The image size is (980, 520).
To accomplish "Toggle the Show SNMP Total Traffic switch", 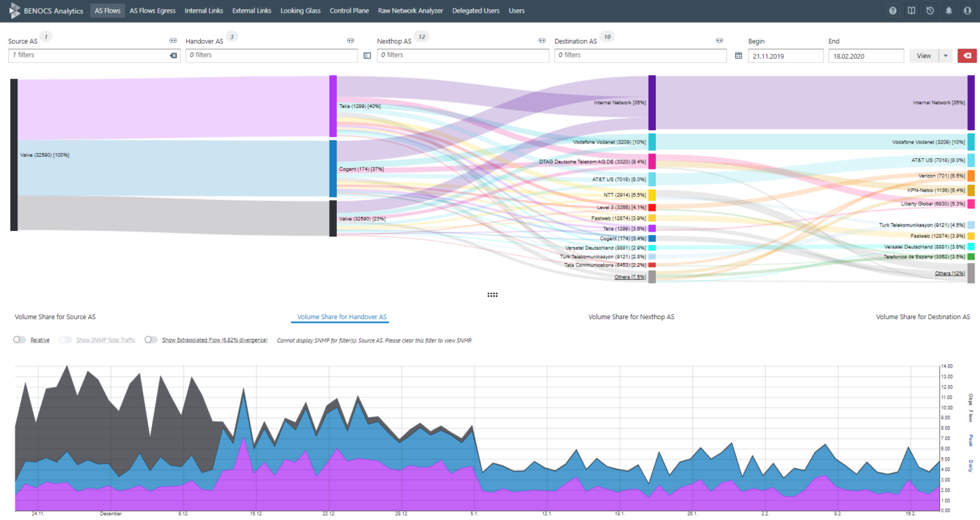I will pos(66,339).
